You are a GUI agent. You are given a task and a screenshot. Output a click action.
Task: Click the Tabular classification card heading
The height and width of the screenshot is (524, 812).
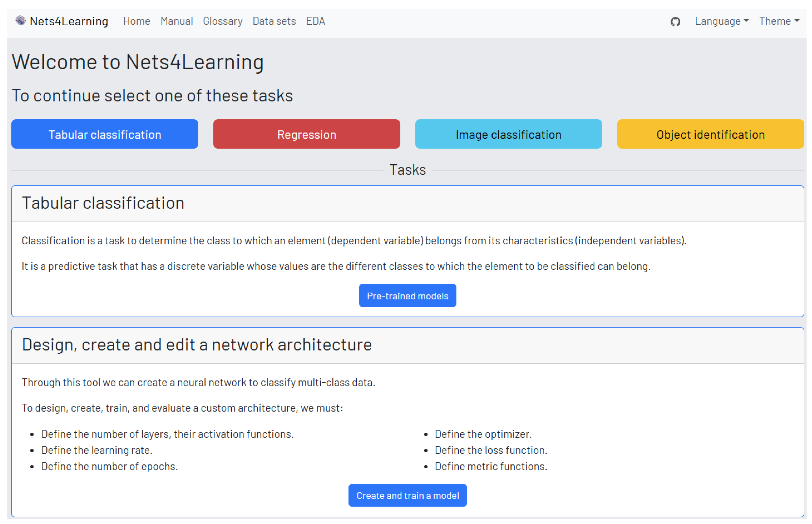103,203
